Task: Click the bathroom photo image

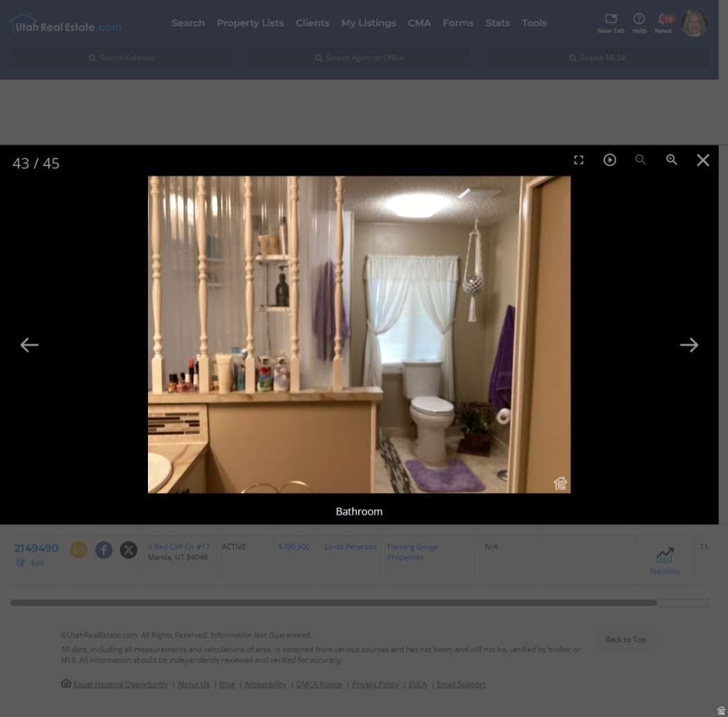Action: pos(359,334)
